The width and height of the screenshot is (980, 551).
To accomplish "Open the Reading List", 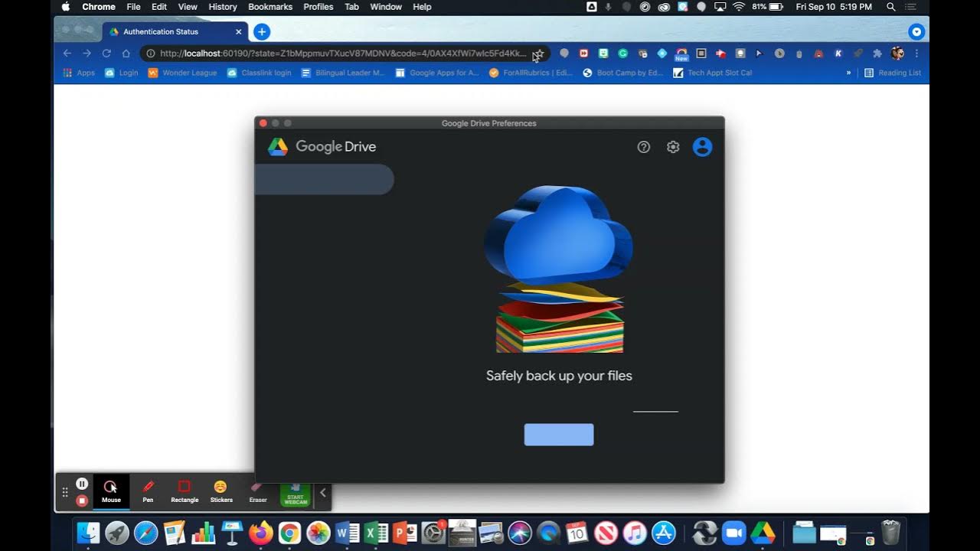I will [x=893, y=73].
